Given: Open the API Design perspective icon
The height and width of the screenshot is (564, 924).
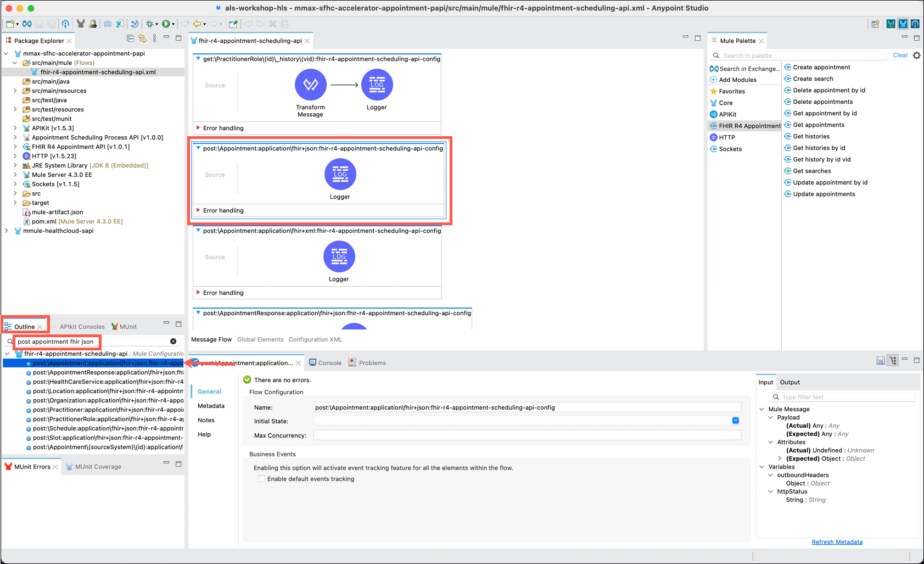Looking at the screenshot, I should 915,24.
